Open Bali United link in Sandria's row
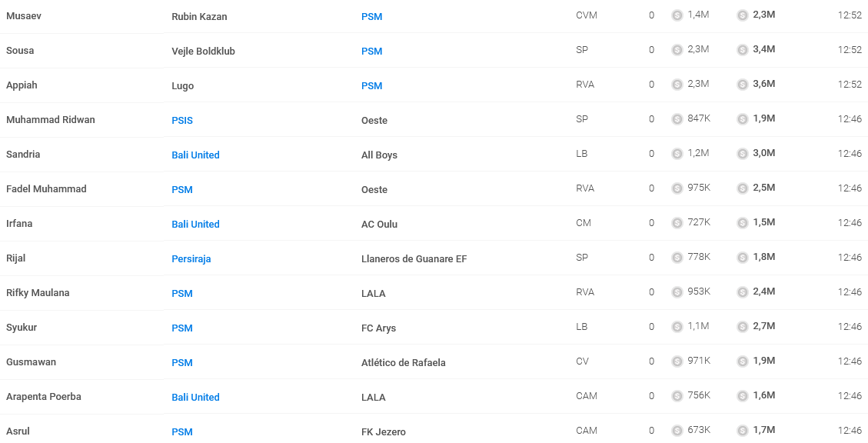This screenshot has height=443, width=868. tap(195, 155)
